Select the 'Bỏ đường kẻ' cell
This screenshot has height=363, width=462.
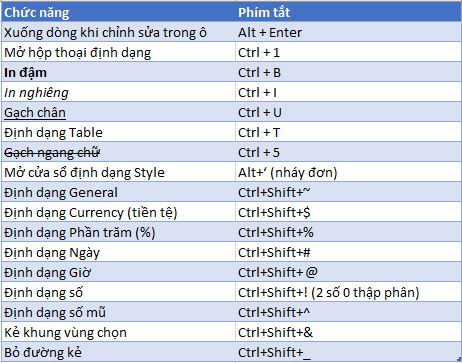click(x=119, y=352)
